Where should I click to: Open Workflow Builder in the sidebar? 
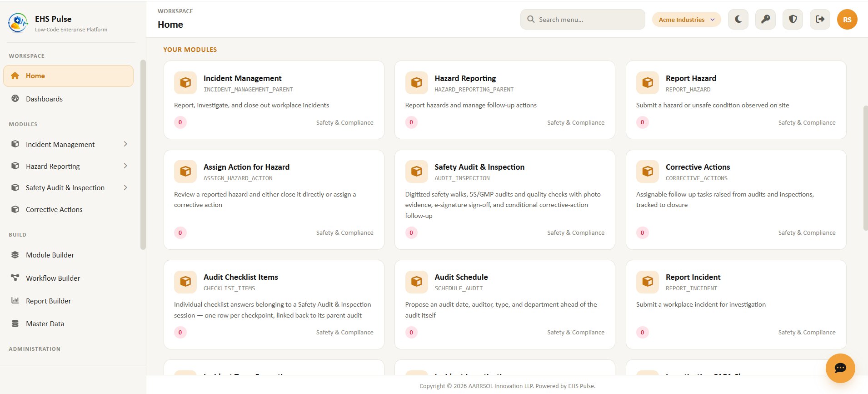(x=68, y=278)
